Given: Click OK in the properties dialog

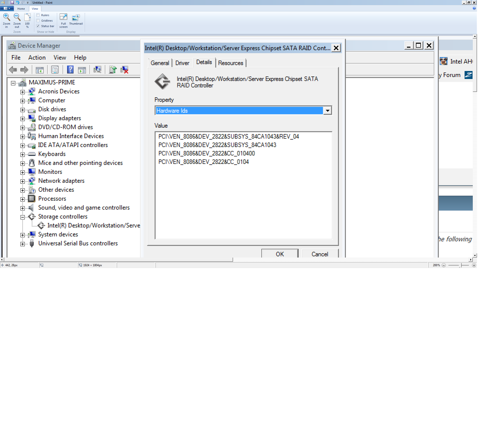Looking at the screenshot, I should (x=280, y=254).
